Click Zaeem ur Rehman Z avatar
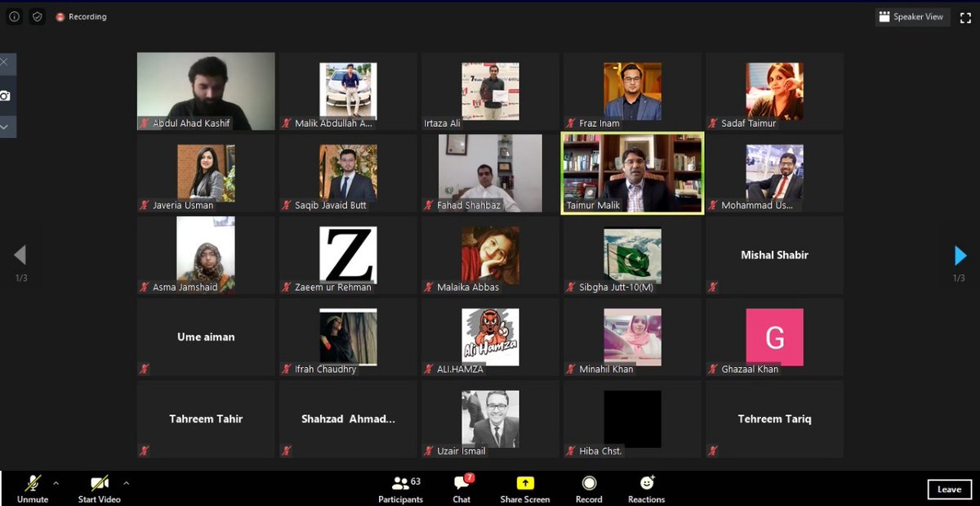Image resolution: width=980 pixels, height=506 pixels. [348, 255]
